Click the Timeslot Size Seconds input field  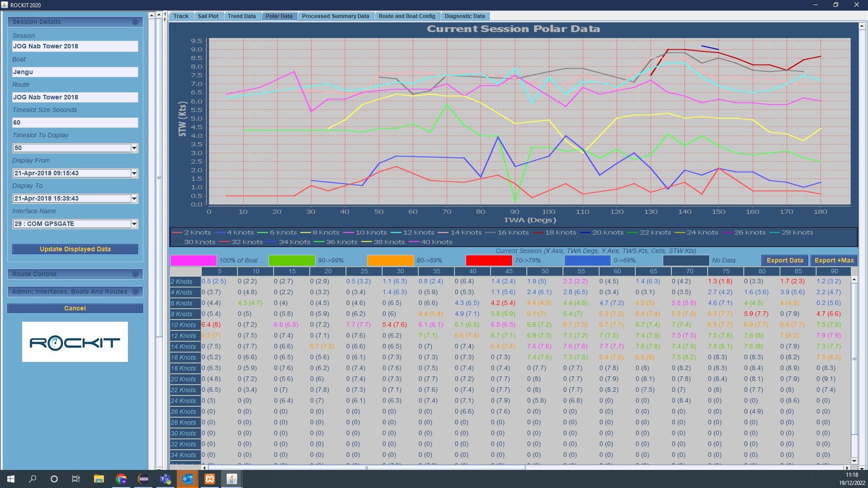point(75,122)
